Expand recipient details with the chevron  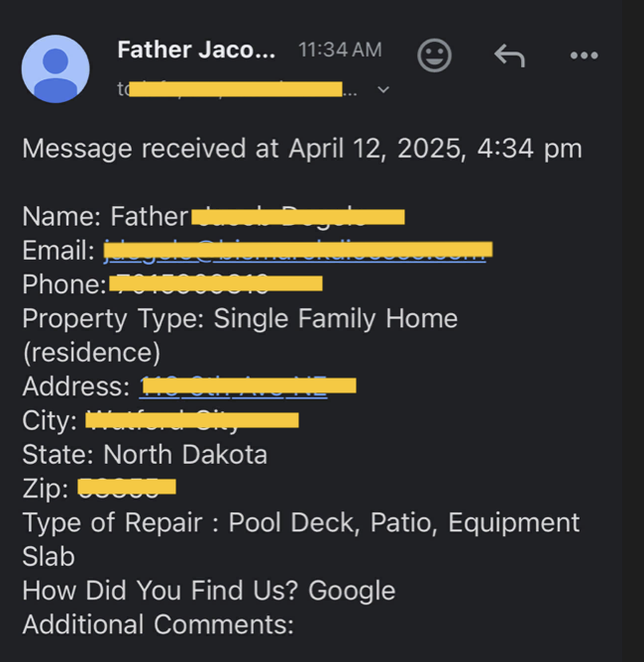point(384,90)
